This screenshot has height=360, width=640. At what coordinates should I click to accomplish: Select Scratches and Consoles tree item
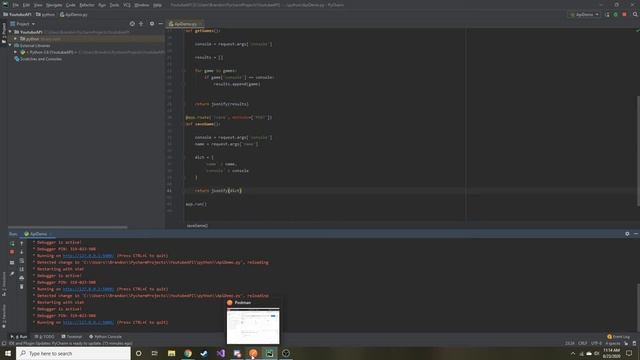(38, 59)
